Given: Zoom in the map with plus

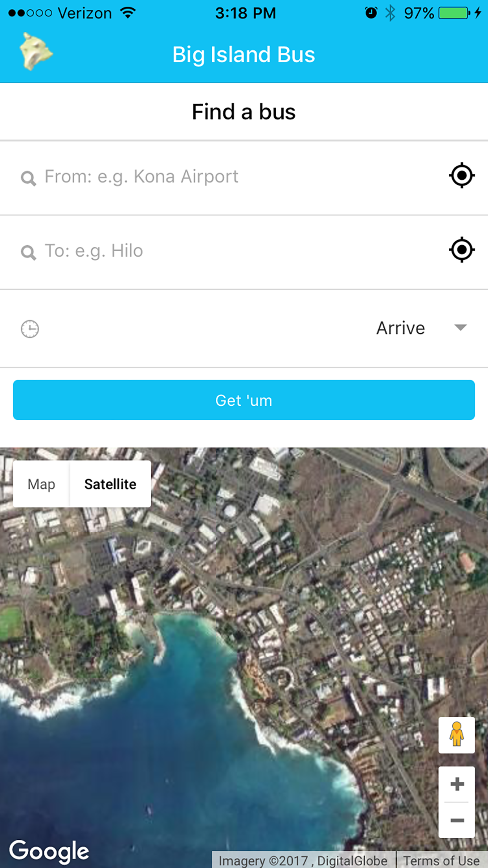Looking at the screenshot, I should click(x=457, y=784).
